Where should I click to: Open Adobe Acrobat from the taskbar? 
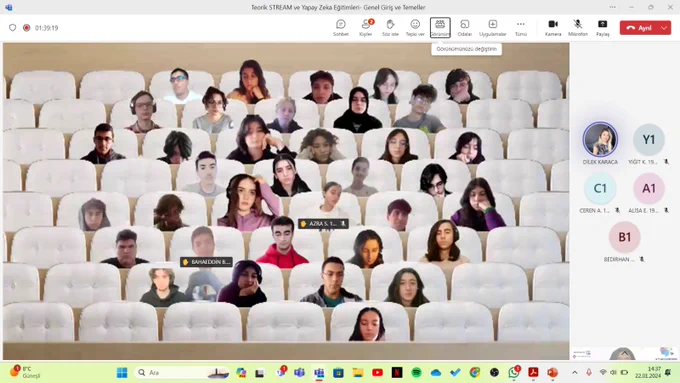tap(533, 373)
